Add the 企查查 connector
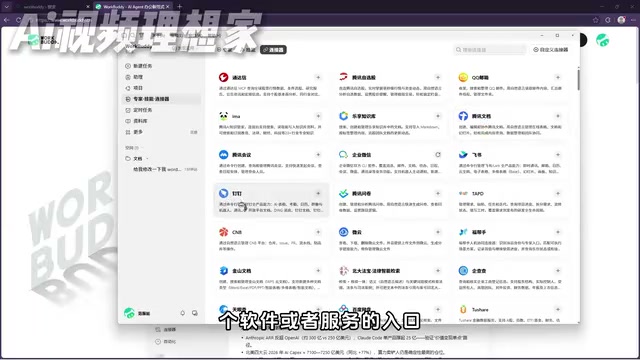 (x=558, y=271)
